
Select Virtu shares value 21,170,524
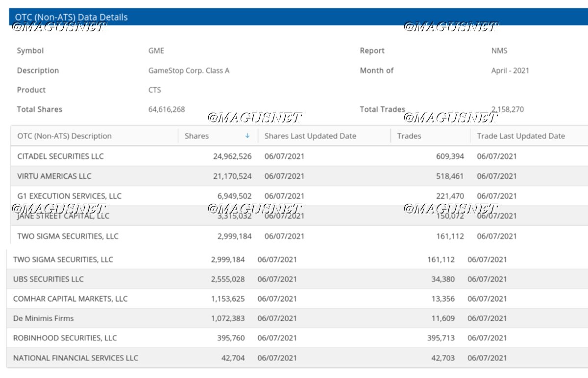(232, 176)
